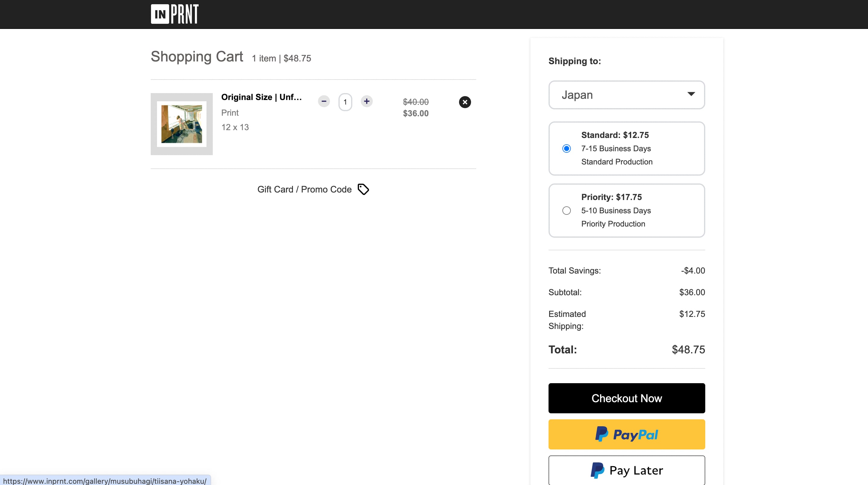Image resolution: width=868 pixels, height=485 pixels.
Task: Decrease item quantity with minus button
Action: (x=324, y=101)
